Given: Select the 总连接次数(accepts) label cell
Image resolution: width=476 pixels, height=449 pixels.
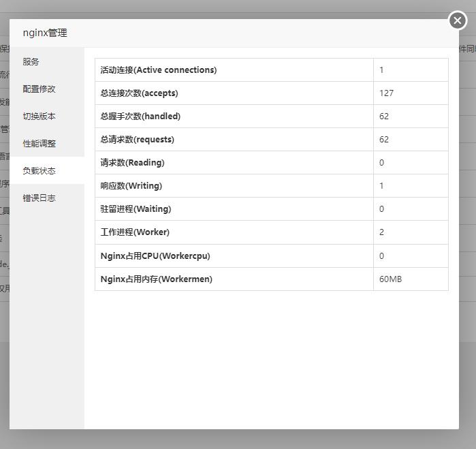Looking at the screenshot, I should coord(139,93).
